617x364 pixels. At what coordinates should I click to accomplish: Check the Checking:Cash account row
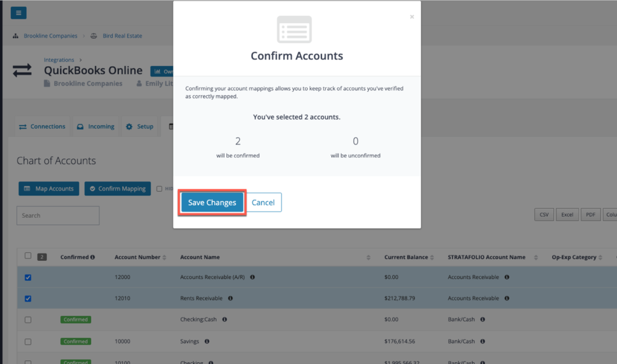point(27,320)
